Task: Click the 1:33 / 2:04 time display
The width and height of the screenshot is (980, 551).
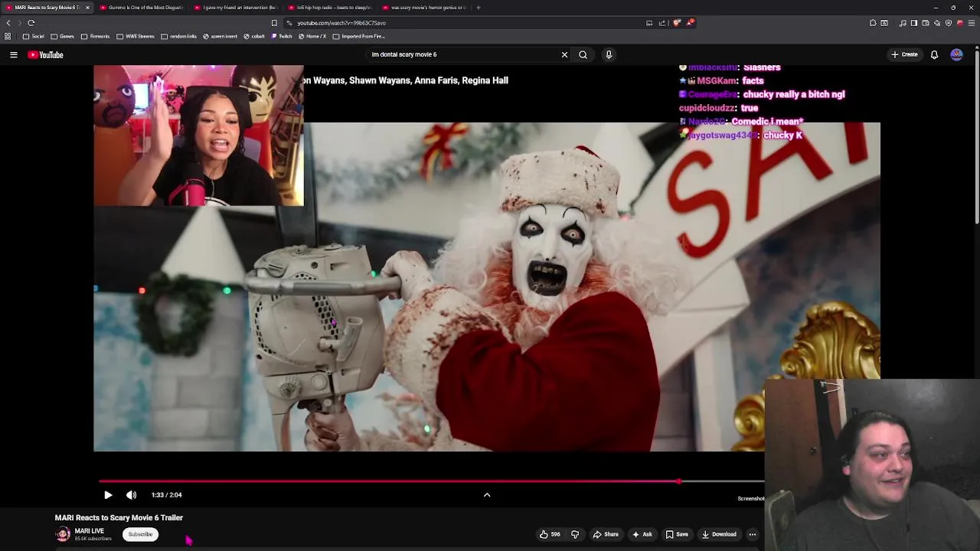Action: pyautogui.click(x=166, y=495)
